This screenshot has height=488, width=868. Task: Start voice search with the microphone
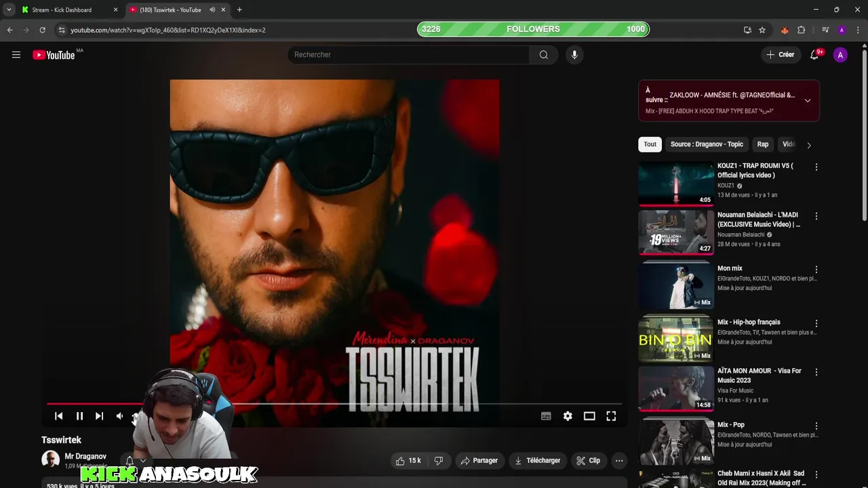click(x=574, y=55)
